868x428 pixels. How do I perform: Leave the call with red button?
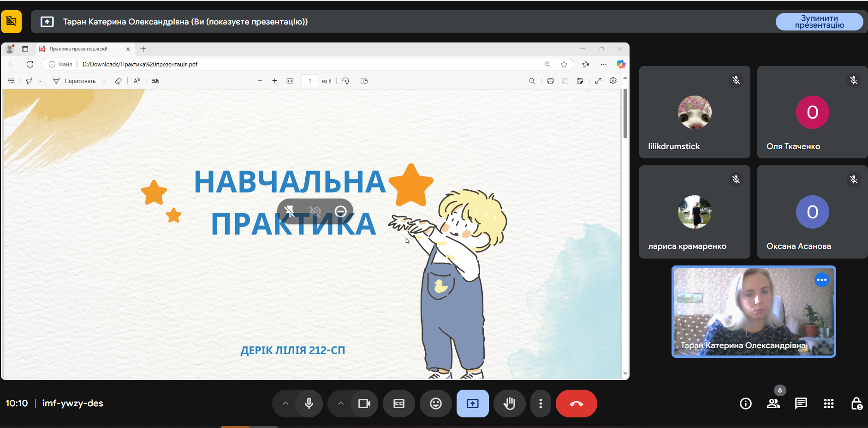point(576,404)
